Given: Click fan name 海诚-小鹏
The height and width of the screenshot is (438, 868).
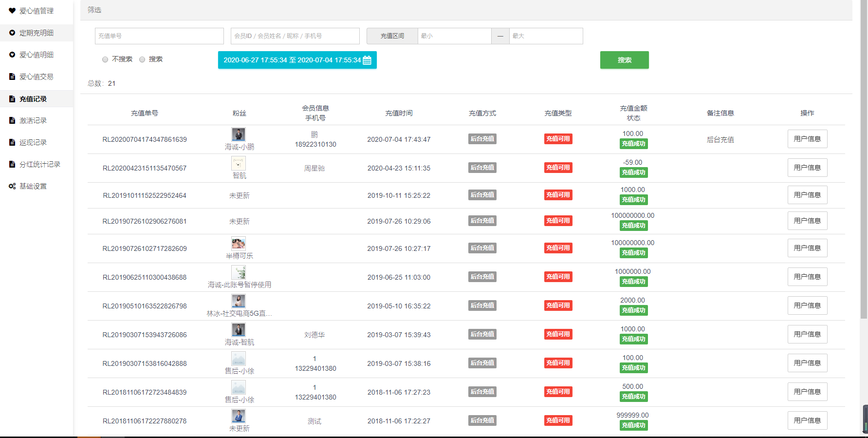Looking at the screenshot, I should click(x=239, y=147).
